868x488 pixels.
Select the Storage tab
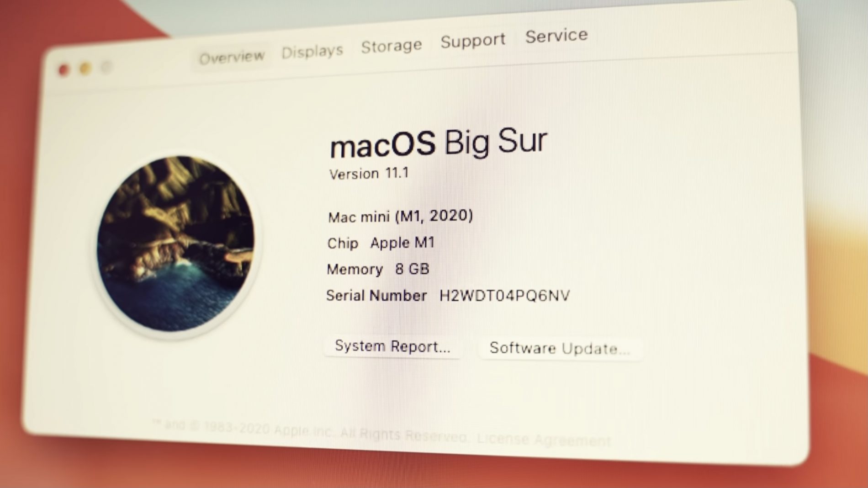(x=391, y=46)
